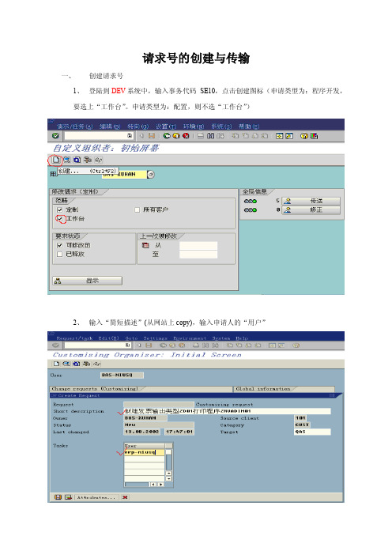
Task: Open command field dropdown in English SAP window
Action: point(128,345)
